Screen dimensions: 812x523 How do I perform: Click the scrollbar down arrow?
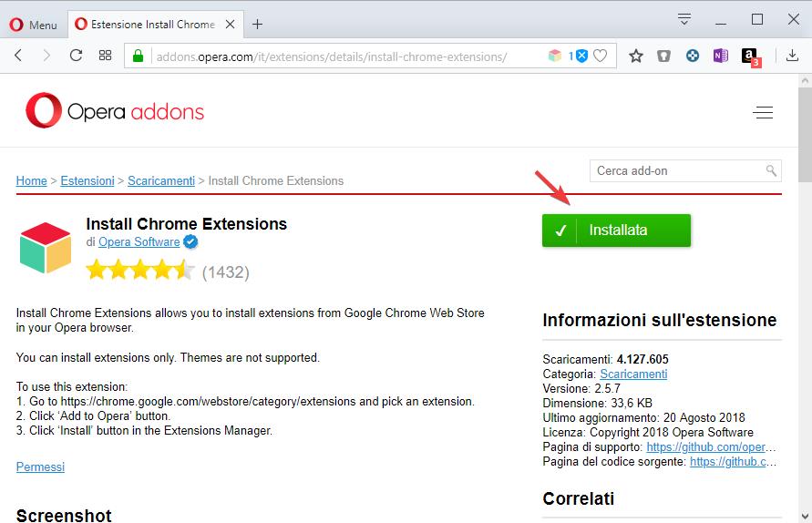click(805, 517)
